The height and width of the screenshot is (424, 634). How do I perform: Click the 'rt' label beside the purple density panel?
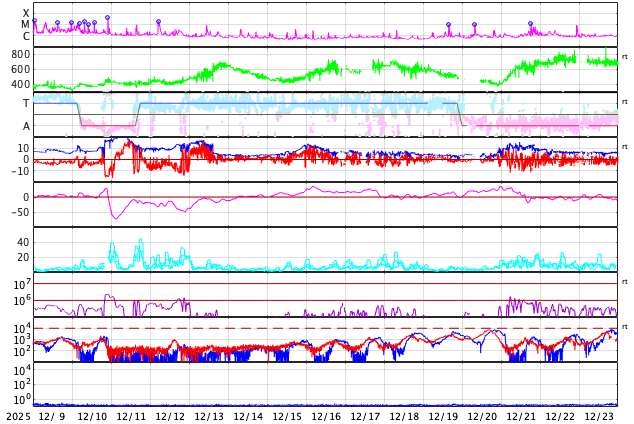point(624,283)
